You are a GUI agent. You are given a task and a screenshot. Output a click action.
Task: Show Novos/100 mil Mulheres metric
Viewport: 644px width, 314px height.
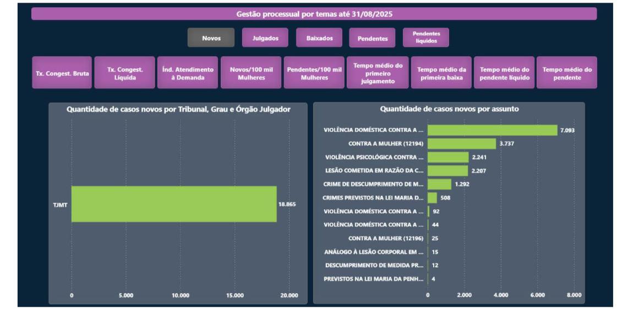click(x=251, y=73)
